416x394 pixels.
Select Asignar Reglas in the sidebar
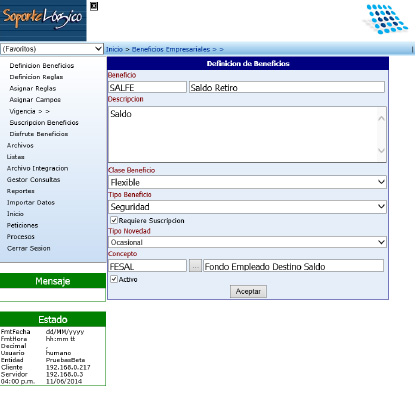click(x=33, y=88)
